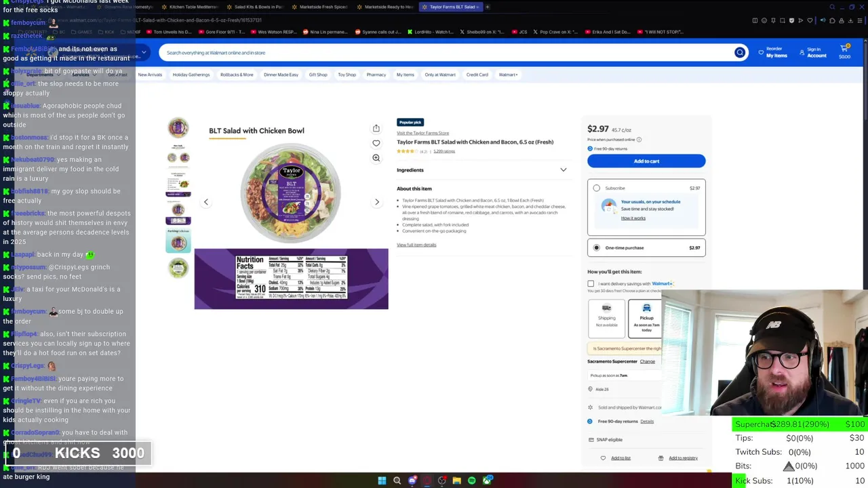Open New Arrivals nav item
The width and height of the screenshot is (868, 488).
[150, 75]
